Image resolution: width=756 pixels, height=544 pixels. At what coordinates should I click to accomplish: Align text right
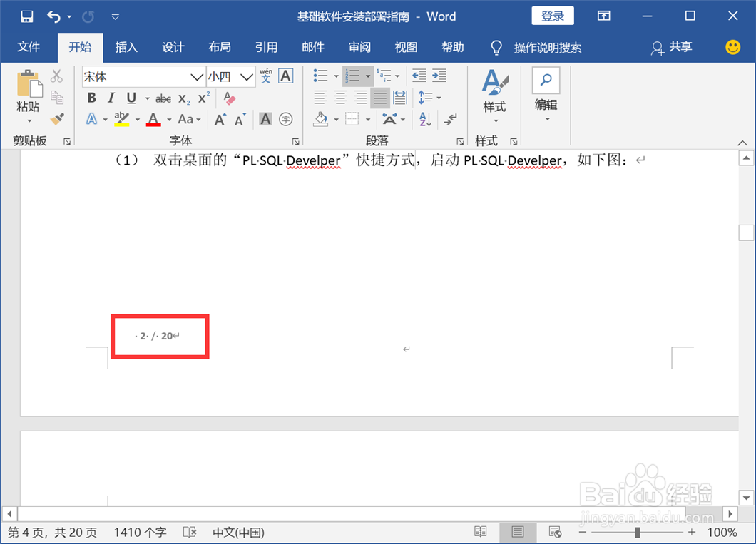[x=360, y=98]
